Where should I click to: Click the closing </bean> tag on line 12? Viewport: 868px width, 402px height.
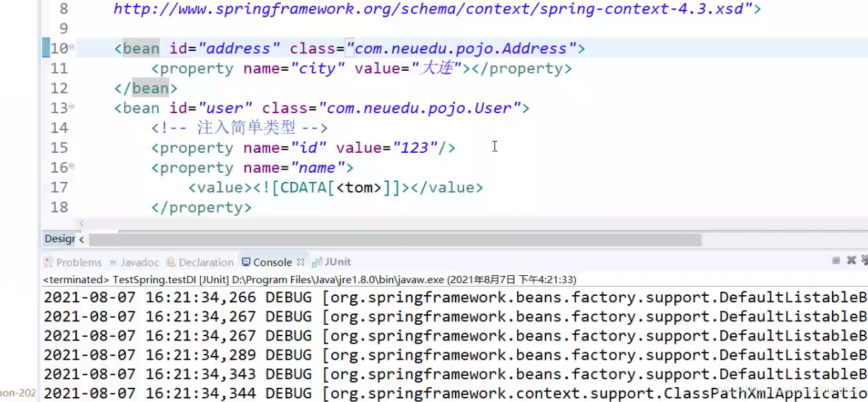pyautogui.click(x=146, y=88)
